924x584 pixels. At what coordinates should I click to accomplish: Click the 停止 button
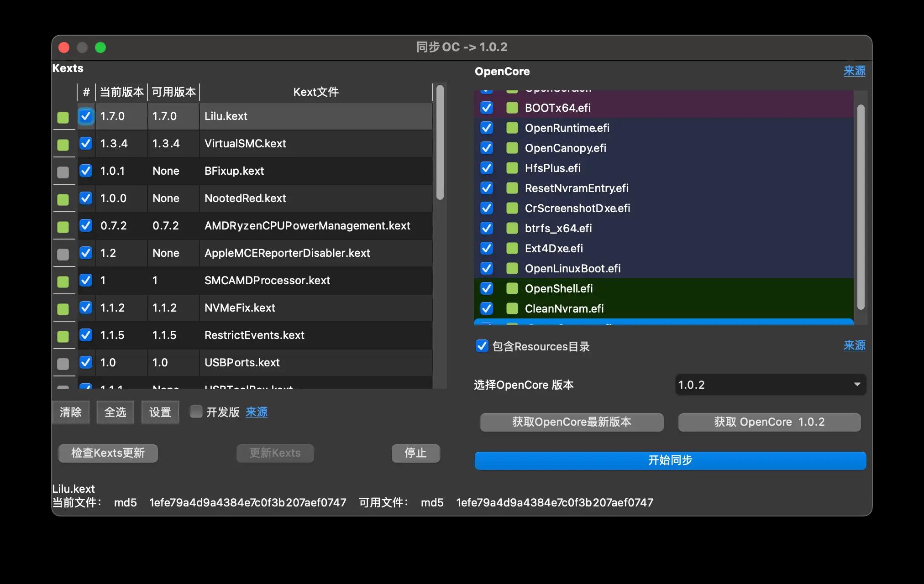[416, 453]
